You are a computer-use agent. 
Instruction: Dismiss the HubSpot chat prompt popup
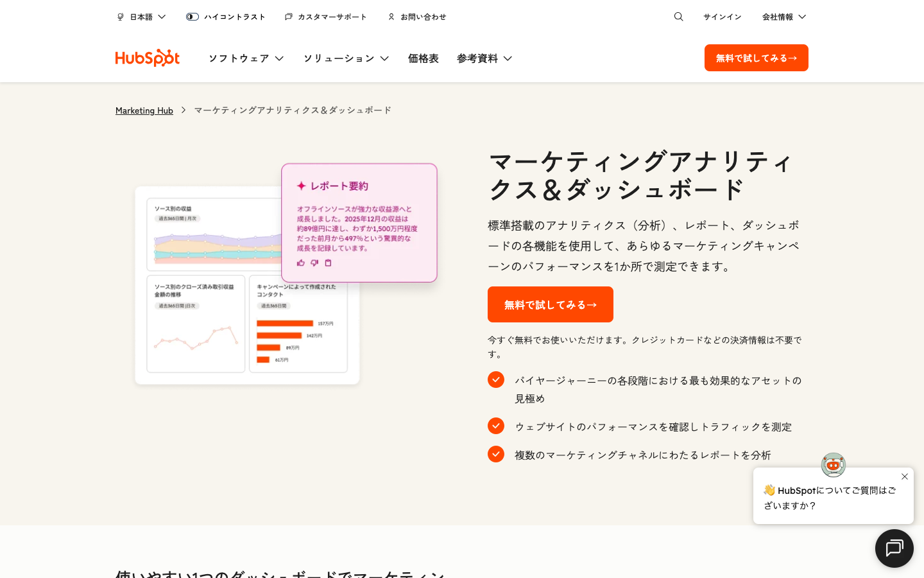905,477
